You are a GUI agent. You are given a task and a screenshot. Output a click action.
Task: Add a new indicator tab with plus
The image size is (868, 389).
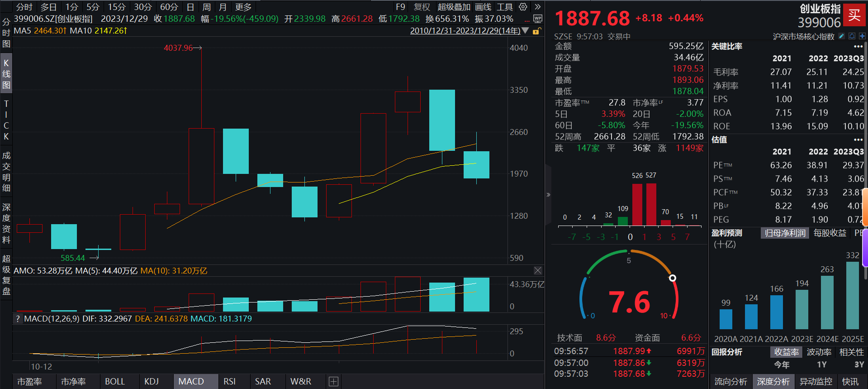point(333,382)
